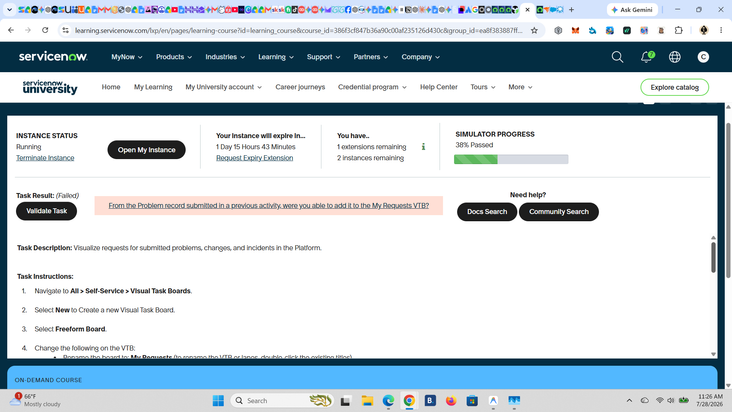Expand the Products menu
This screenshot has height=412, width=732.
[174, 57]
